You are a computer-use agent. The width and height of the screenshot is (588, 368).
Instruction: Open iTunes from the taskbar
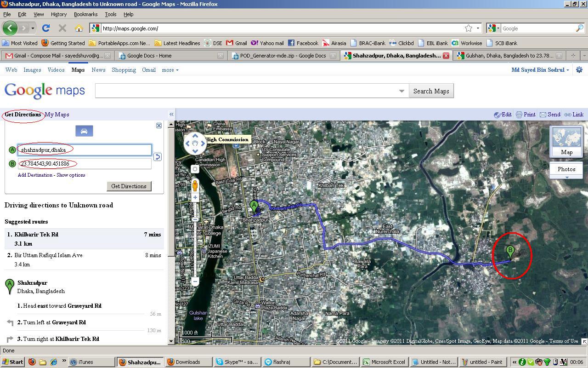[x=91, y=362]
